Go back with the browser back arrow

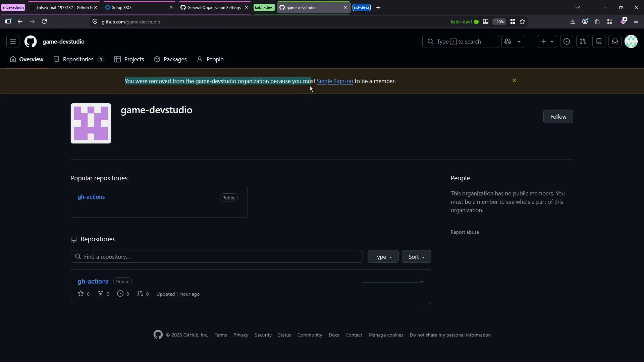click(20, 21)
